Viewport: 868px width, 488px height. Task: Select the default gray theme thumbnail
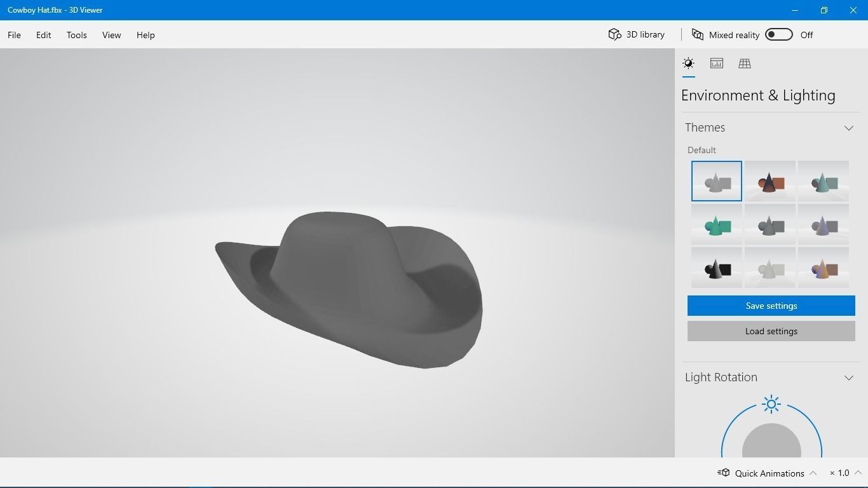pyautogui.click(x=717, y=181)
